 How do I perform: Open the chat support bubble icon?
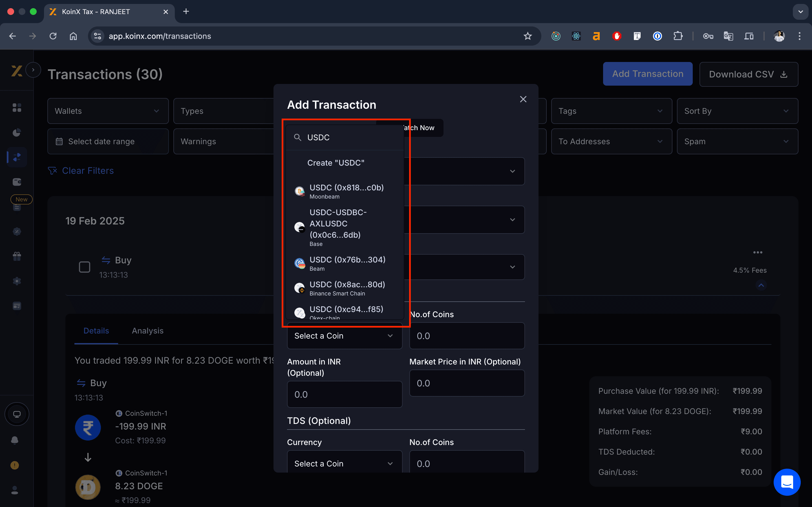(x=787, y=482)
